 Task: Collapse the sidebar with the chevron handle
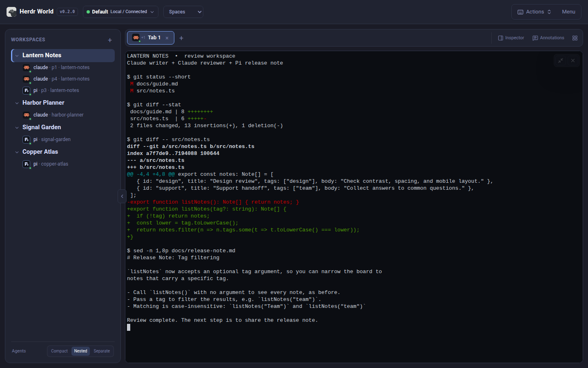click(122, 196)
